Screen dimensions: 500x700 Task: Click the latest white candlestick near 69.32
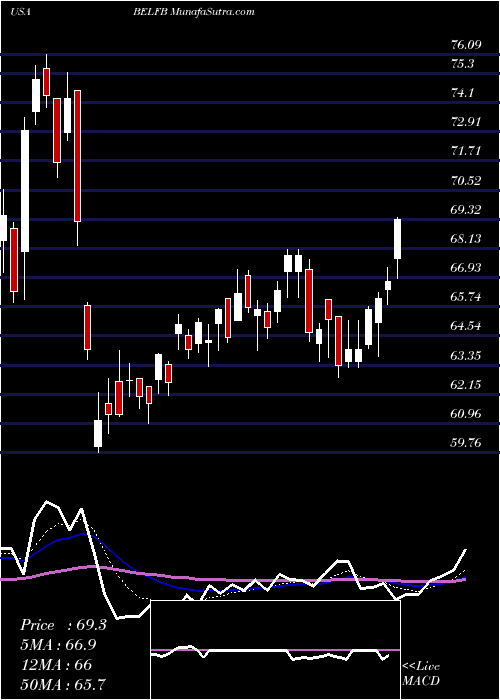click(x=397, y=239)
